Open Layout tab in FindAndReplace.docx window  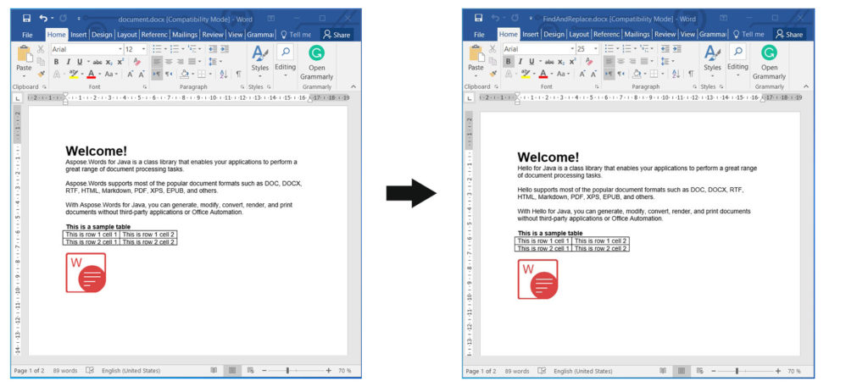coord(579,35)
